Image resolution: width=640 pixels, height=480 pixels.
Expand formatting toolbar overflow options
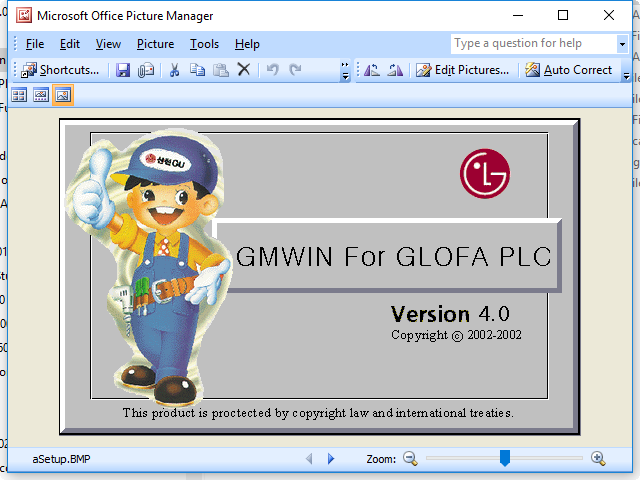click(x=626, y=71)
